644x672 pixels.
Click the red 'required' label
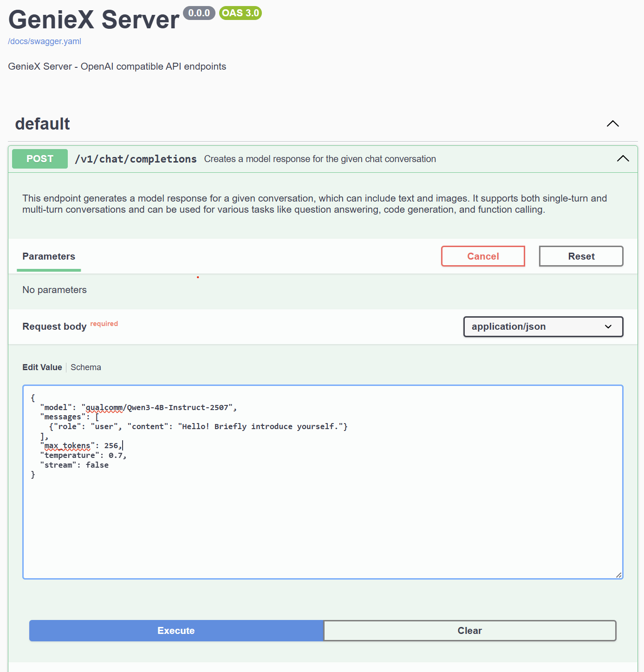pyautogui.click(x=104, y=324)
